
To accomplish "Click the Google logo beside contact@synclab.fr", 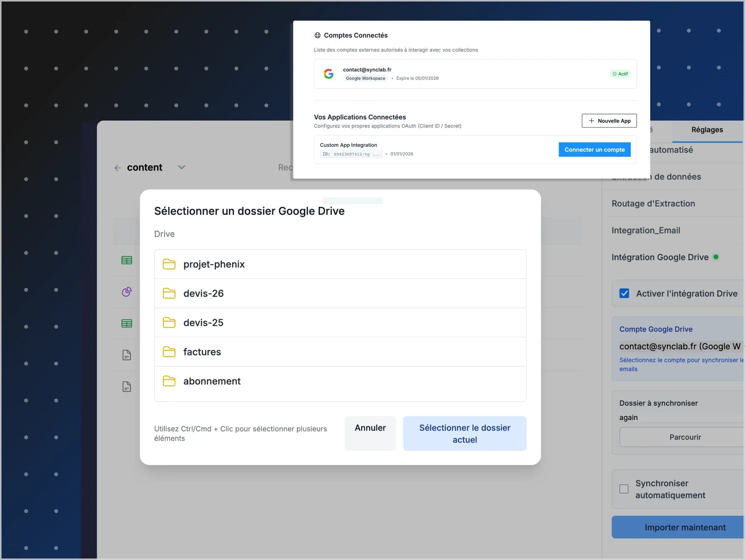I will (328, 74).
